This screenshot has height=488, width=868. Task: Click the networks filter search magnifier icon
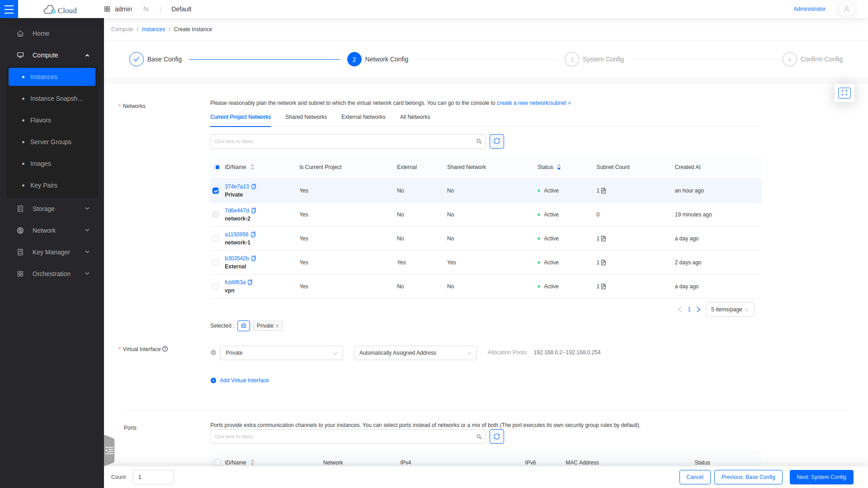(479, 141)
